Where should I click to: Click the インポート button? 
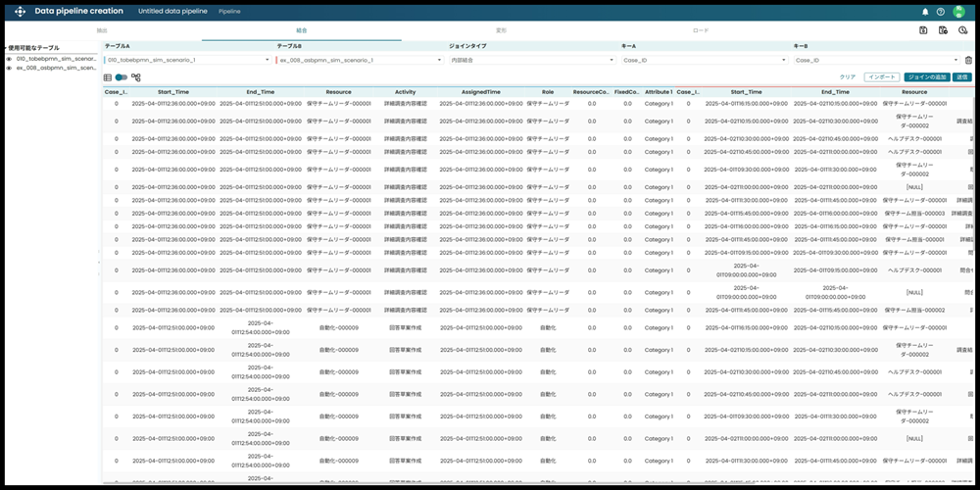point(882,76)
